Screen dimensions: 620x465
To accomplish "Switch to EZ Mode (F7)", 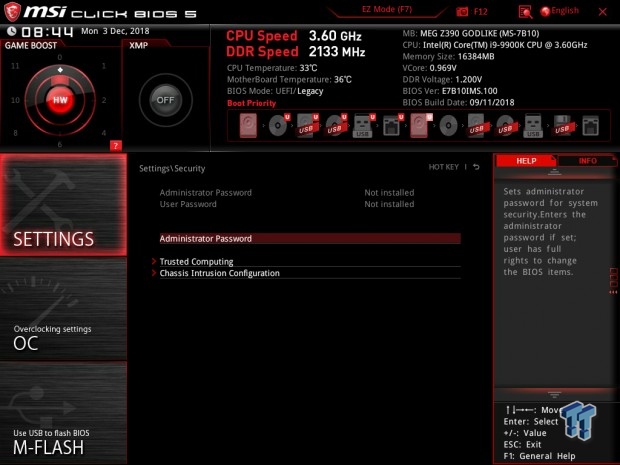I will pos(387,9).
